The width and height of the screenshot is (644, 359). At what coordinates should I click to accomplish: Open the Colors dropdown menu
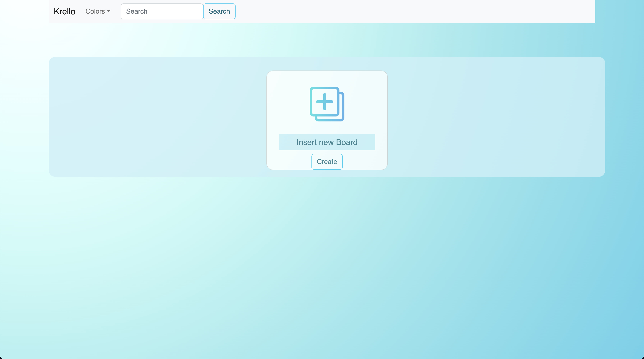point(98,11)
